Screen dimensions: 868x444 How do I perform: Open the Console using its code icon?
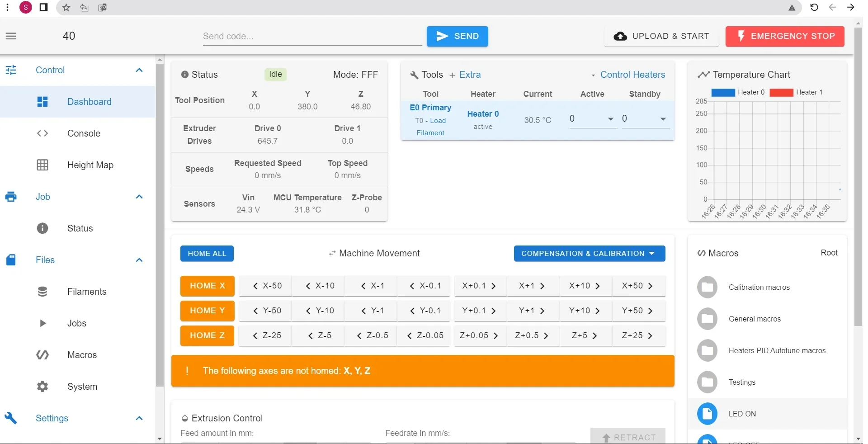pos(42,133)
